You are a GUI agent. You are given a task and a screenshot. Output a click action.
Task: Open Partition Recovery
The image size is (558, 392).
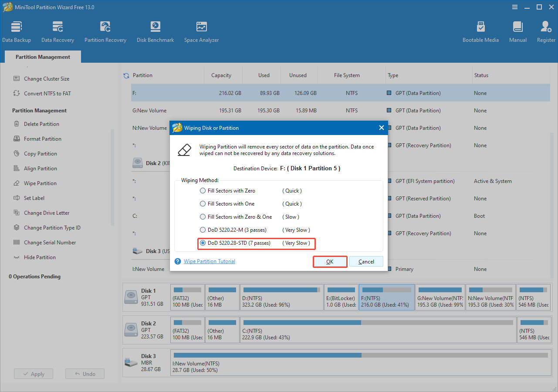[105, 30]
